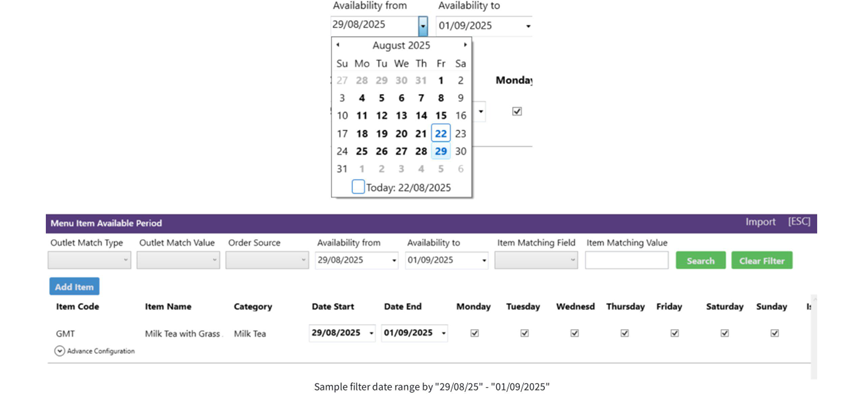
Task: Expand Advance Configuration for GMT item
Action: pos(60,351)
